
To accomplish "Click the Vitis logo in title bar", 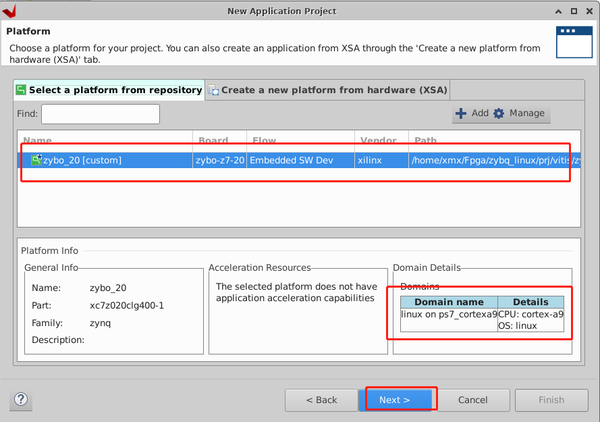I will click(x=9, y=11).
